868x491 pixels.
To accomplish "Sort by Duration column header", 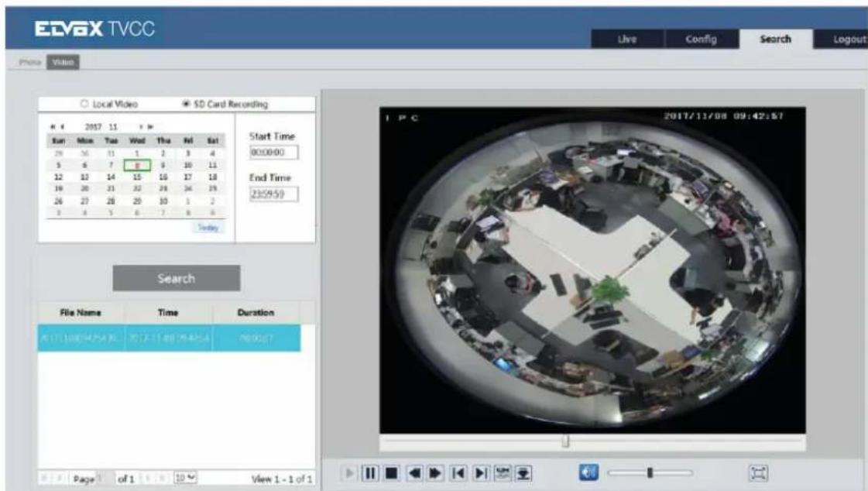I will pos(256,313).
